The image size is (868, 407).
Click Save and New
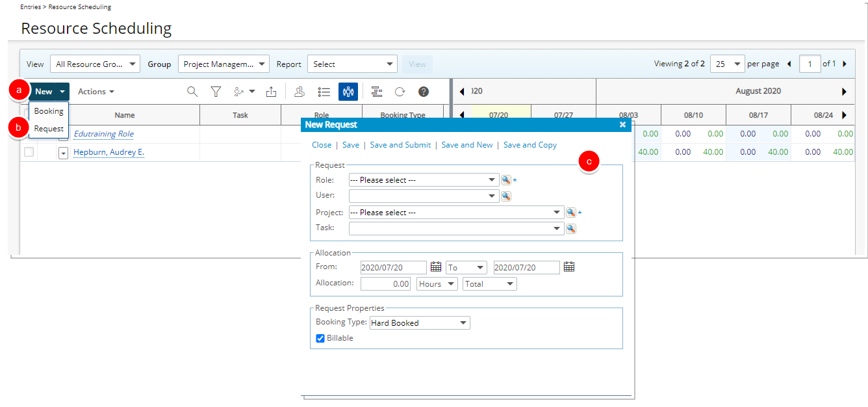(467, 145)
